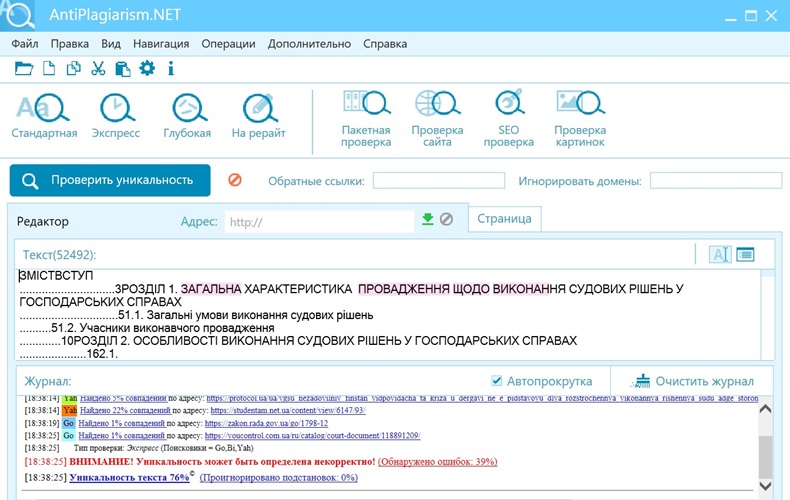
Task: Open the Правка menu
Action: pos(70,44)
